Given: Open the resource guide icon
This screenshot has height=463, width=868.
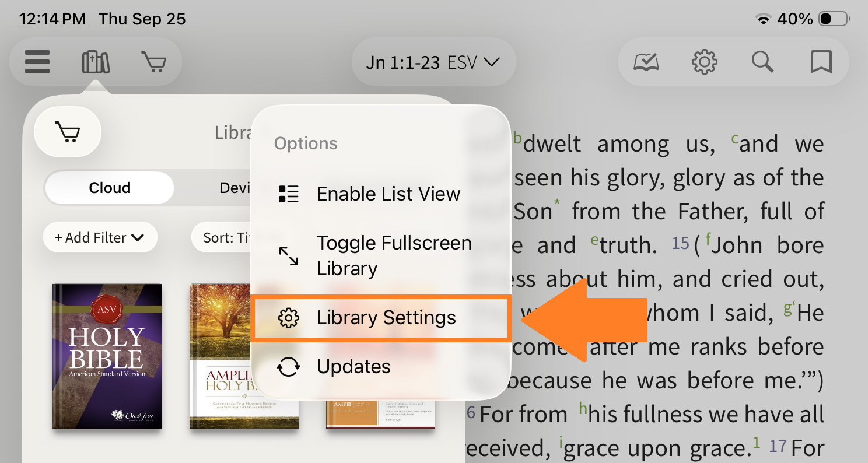Looking at the screenshot, I should pyautogui.click(x=646, y=62).
